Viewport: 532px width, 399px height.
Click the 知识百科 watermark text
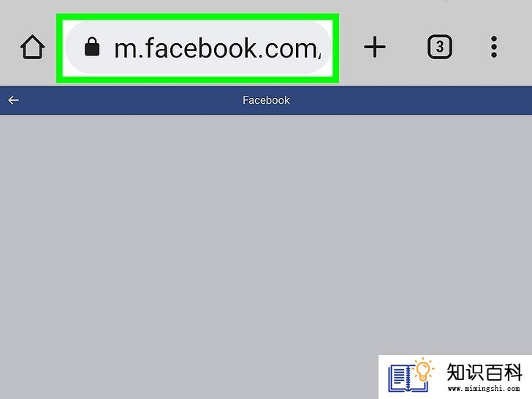(484, 372)
